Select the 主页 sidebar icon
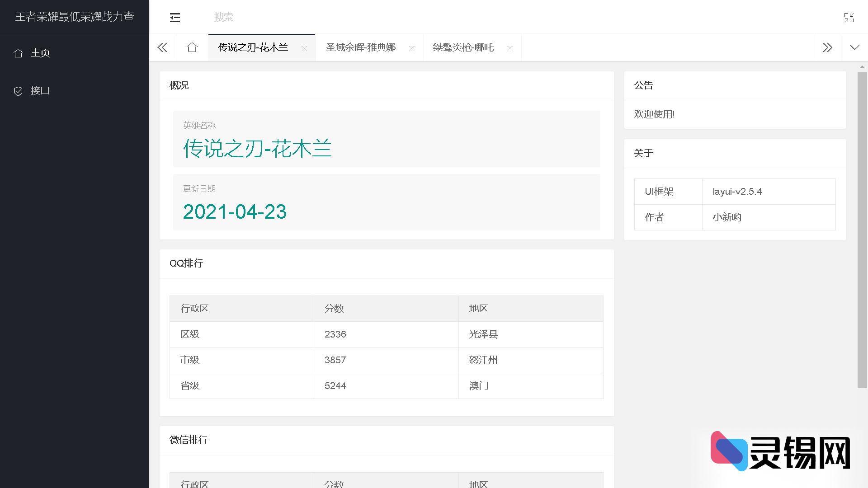The width and height of the screenshot is (868, 488). [x=19, y=53]
